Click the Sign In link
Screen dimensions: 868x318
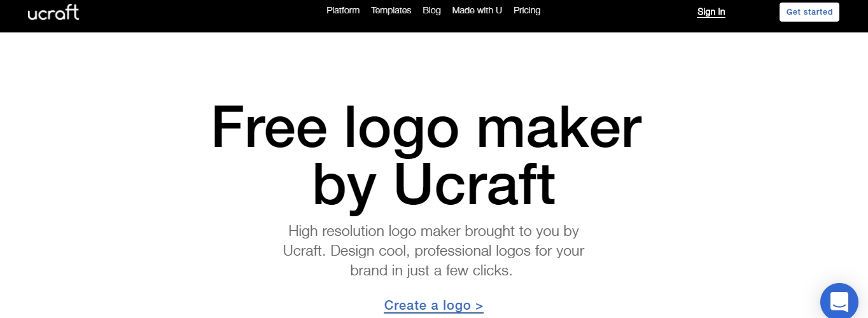pyautogui.click(x=711, y=12)
